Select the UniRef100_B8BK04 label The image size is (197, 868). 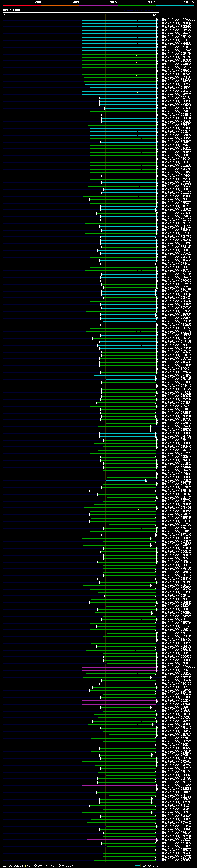click(176, 118)
